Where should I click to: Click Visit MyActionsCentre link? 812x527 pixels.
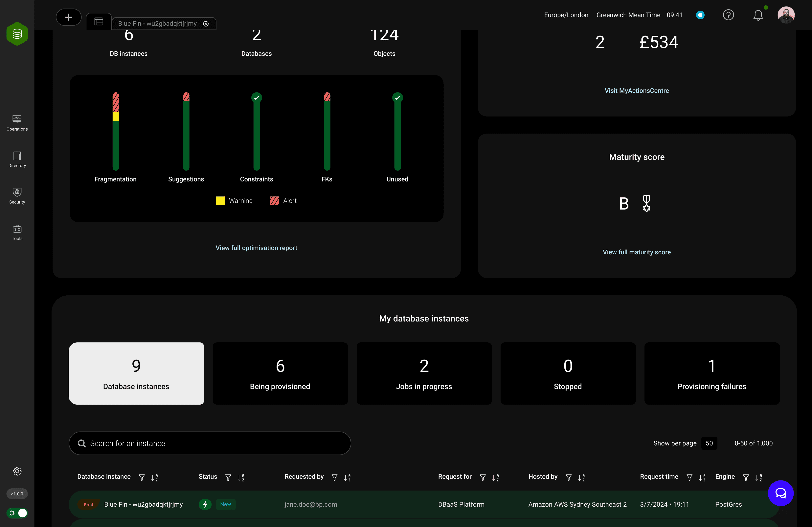click(636, 91)
